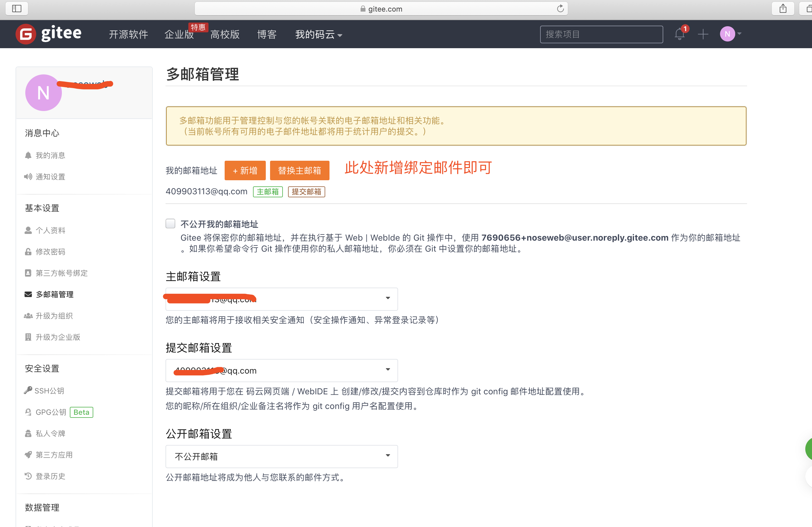Open 登录历史 link

point(51,476)
